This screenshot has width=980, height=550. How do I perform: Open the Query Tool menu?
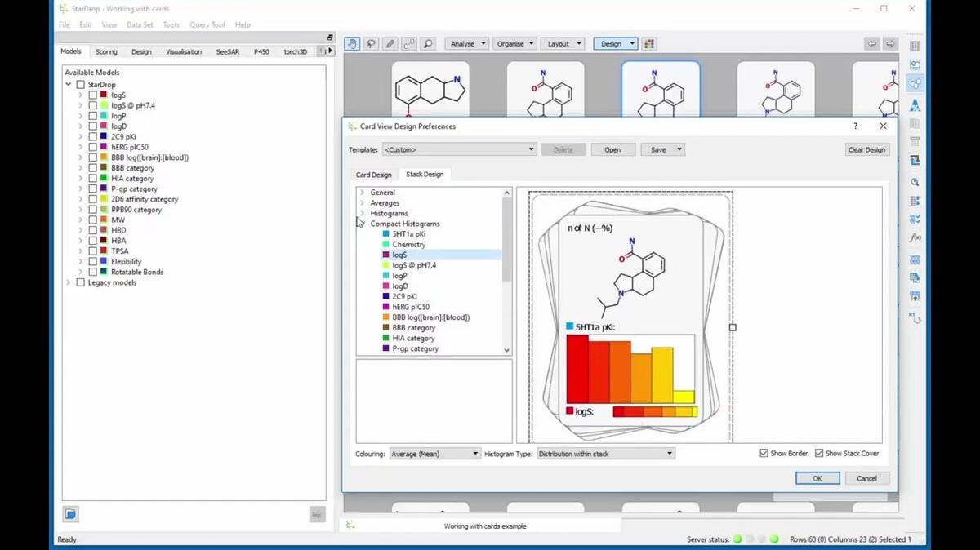(x=207, y=24)
